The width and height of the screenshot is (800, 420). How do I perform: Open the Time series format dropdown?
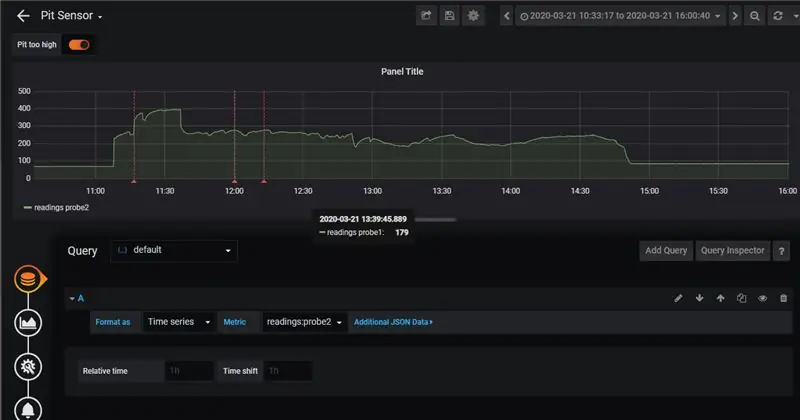pos(179,322)
